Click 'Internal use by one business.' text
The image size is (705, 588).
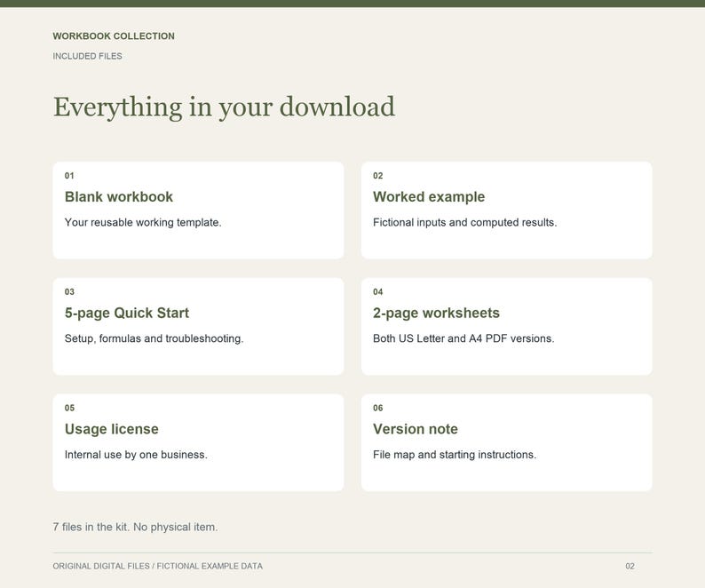[x=136, y=455]
